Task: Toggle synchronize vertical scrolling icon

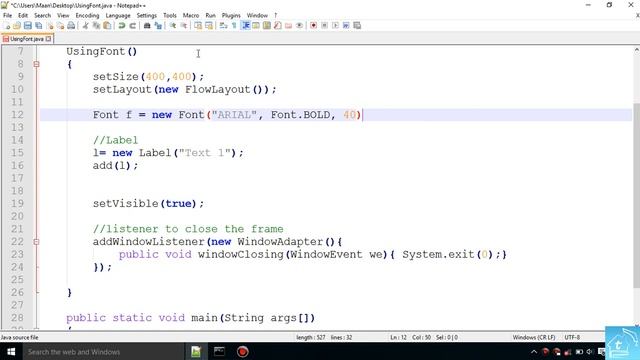Action: 198,25
